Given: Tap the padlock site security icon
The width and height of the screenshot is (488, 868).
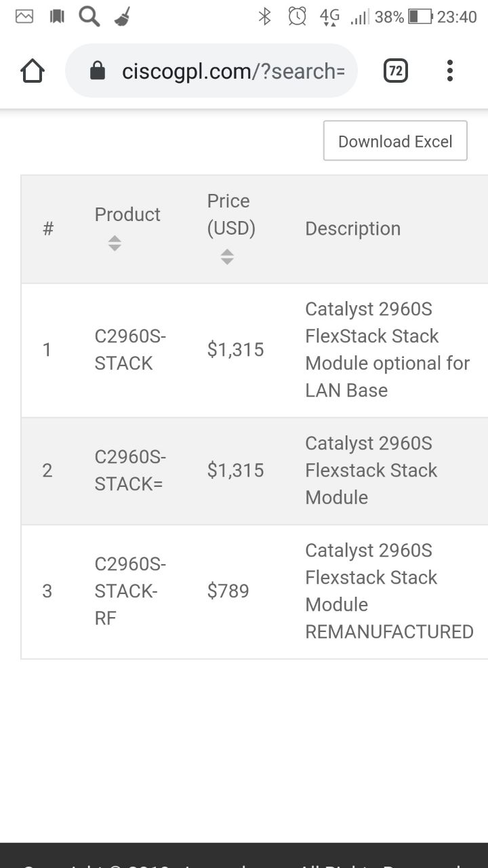Looking at the screenshot, I should [x=98, y=71].
